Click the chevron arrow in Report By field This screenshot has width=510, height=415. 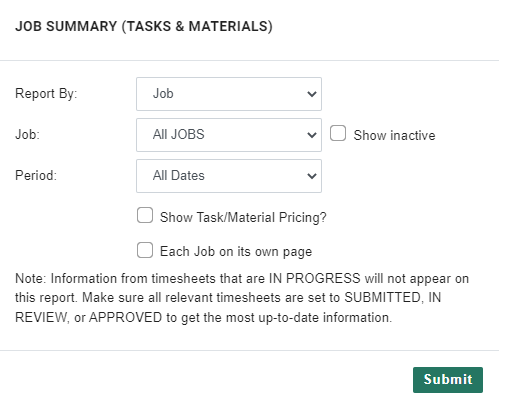312,94
